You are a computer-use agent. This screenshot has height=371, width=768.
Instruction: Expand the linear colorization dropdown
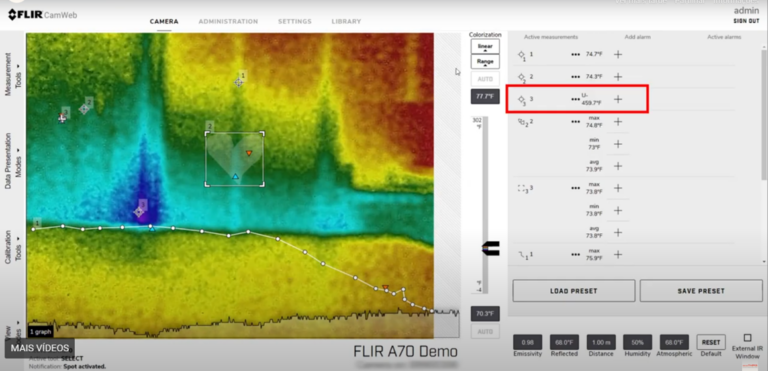click(x=485, y=47)
